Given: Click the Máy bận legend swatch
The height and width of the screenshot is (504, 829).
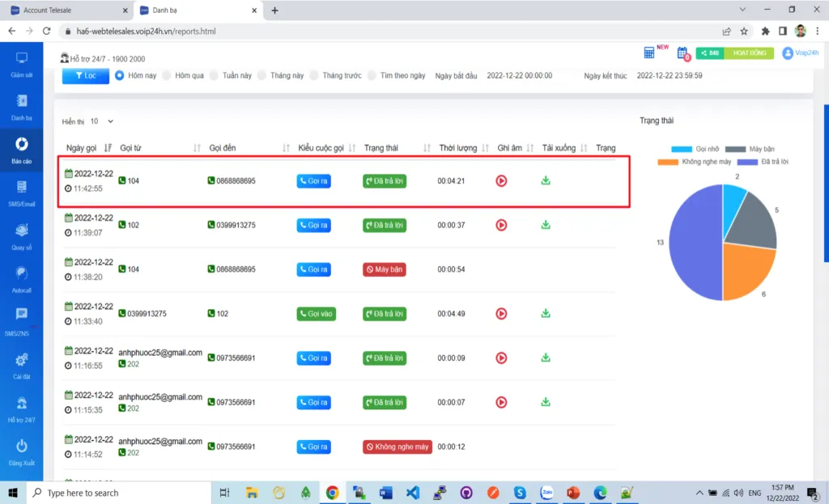Looking at the screenshot, I should pos(735,149).
